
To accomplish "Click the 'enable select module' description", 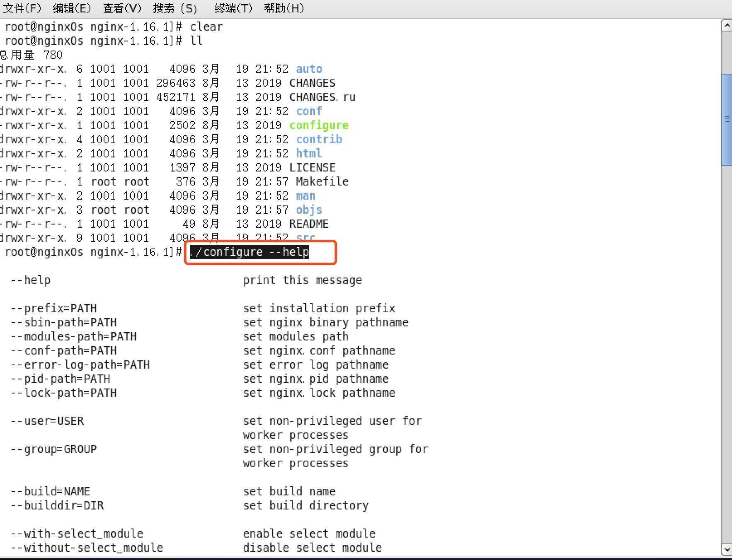I will [x=309, y=534].
